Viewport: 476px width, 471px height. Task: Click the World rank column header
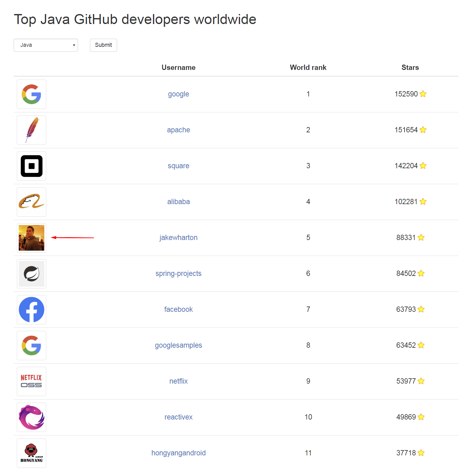tap(308, 67)
